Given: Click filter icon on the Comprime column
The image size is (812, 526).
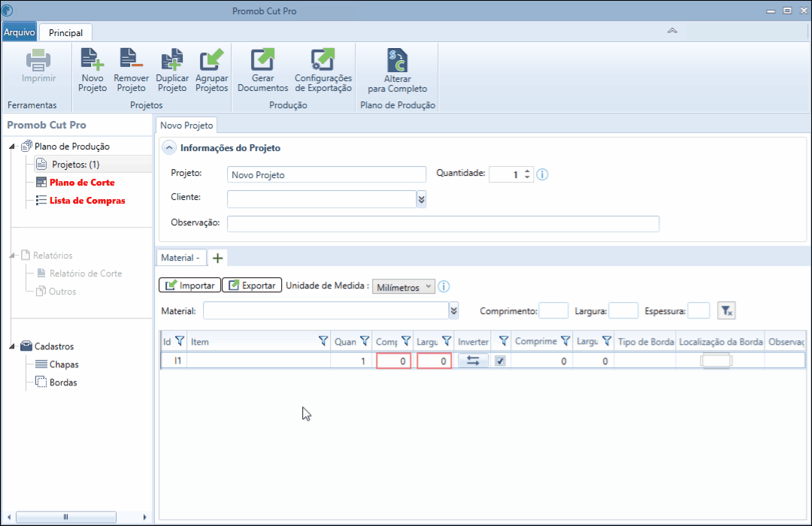Looking at the screenshot, I should 565,340.
